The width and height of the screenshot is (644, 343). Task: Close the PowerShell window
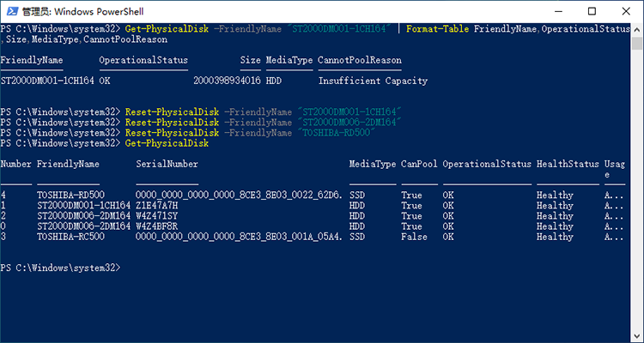[625, 11]
